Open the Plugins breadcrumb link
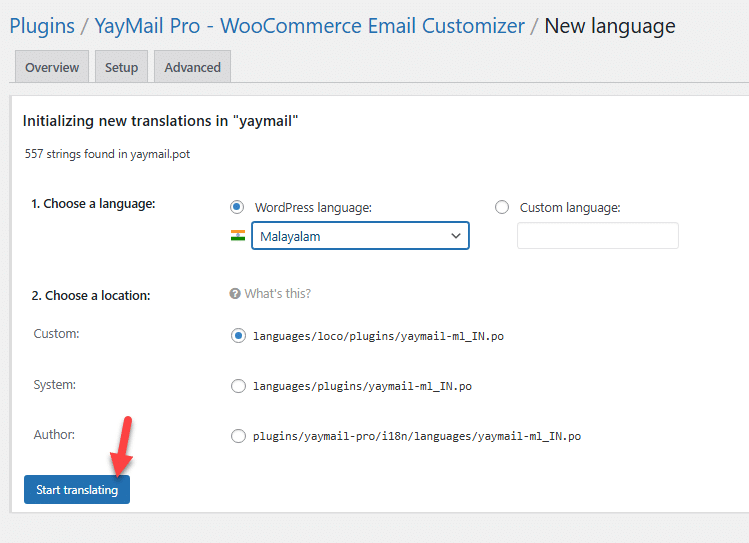Viewport: 749px width, 543px height. pyautogui.click(x=42, y=26)
